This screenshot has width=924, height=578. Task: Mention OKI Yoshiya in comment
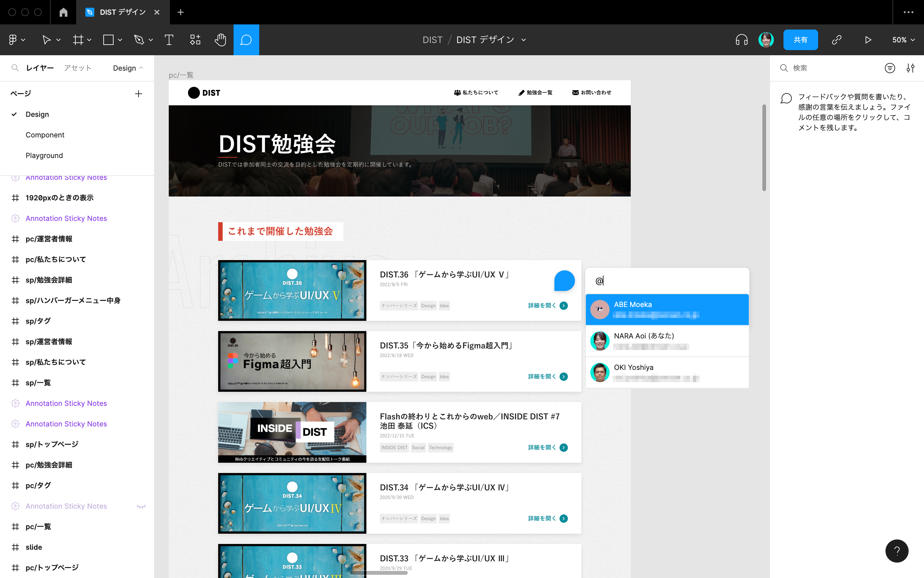tap(667, 372)
